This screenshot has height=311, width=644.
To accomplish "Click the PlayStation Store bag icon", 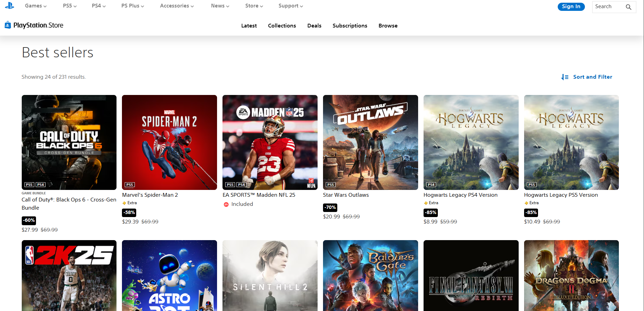I will point(8,25).
